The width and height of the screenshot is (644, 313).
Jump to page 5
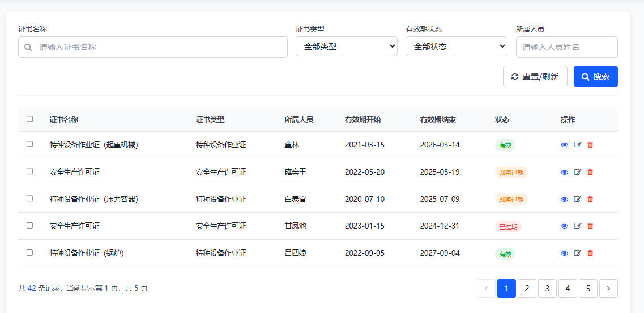pos(588,289)
